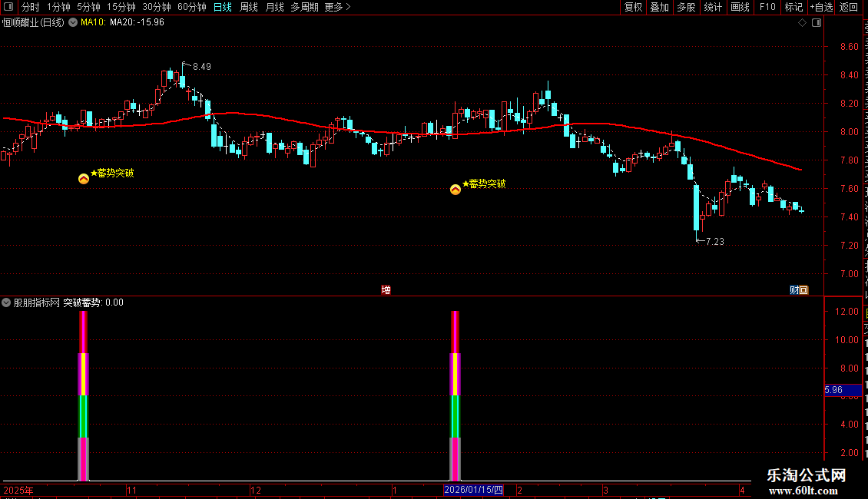Add stock with +自选 button
868x499 pixels.
tap(821, 7)
